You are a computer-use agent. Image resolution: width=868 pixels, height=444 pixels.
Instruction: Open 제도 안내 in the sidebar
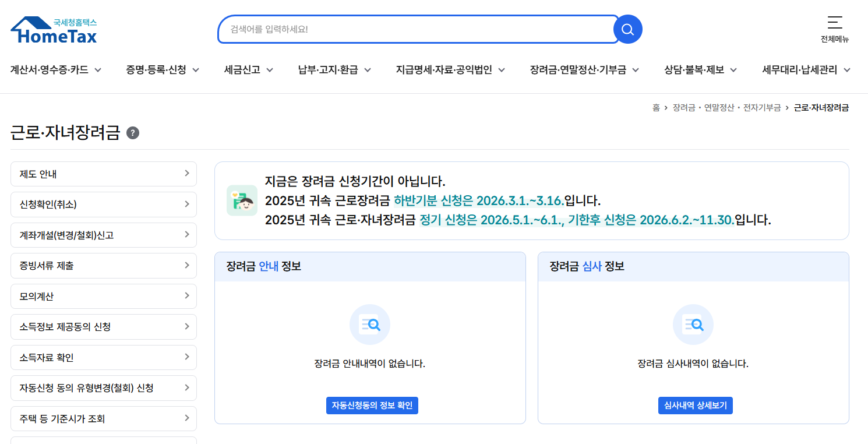(104, 174)
